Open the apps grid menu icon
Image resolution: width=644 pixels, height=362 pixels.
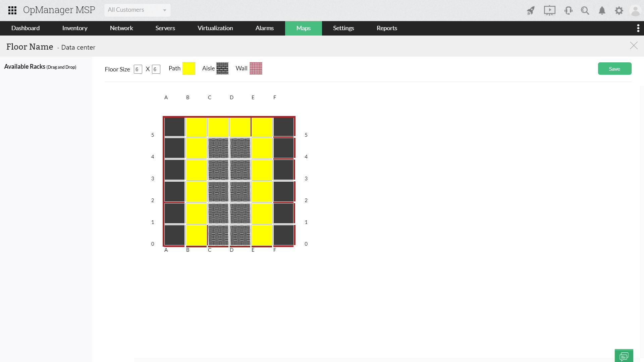pos(12,10)
